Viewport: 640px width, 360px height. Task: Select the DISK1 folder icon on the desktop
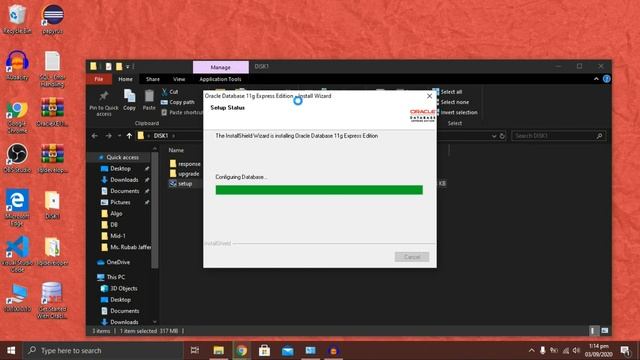click(52, 205)
